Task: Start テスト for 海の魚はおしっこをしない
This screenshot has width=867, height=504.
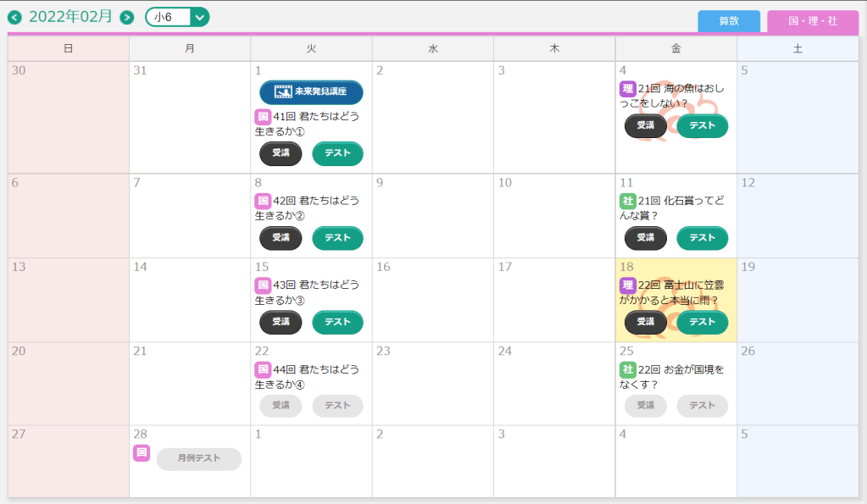Action: tap(702, 125)
